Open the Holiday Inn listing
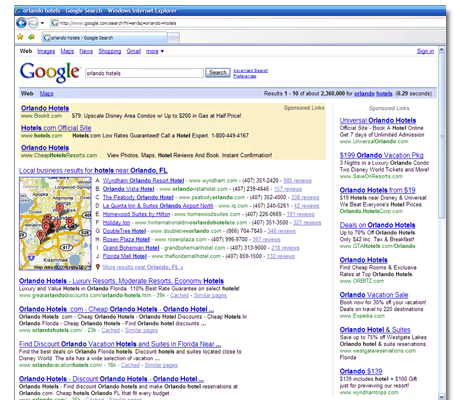Viewport: 455px width, 400px height. [x=116, y=223]
